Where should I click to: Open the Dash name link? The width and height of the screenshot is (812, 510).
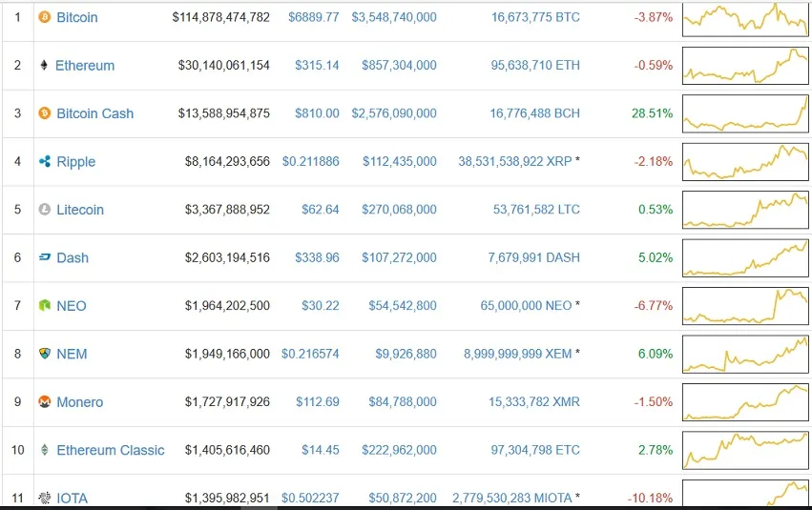(73, 258)
